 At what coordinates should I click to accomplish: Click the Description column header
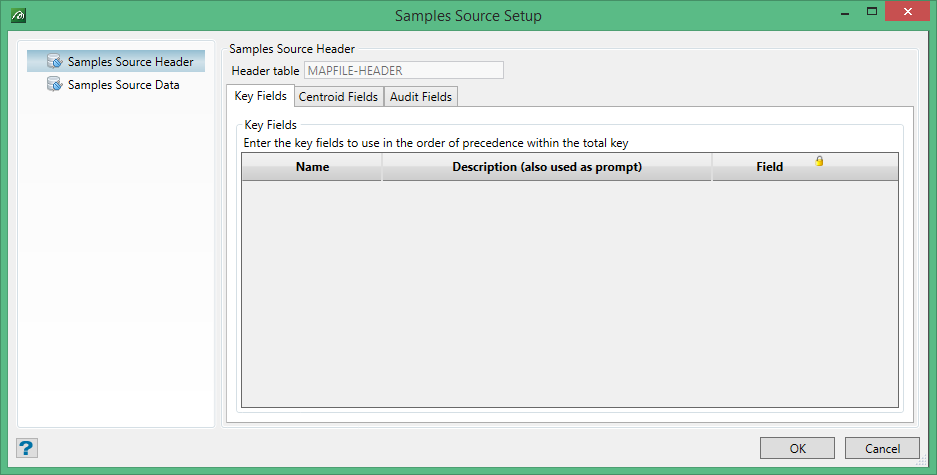coord(546,167)
